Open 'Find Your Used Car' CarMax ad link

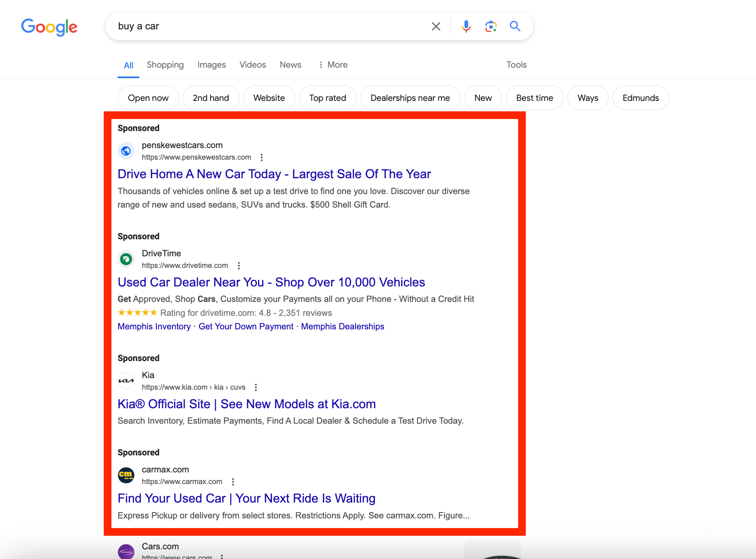coord(246,498)
